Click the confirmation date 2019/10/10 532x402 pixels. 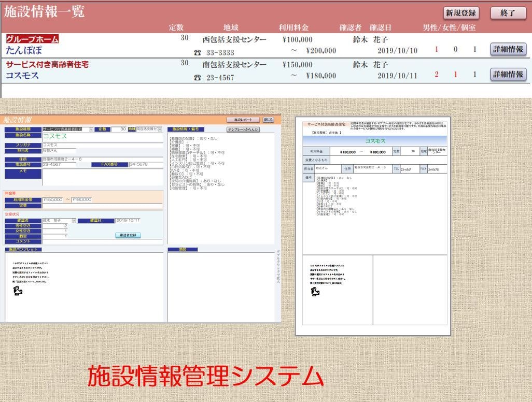pos(397,50)
